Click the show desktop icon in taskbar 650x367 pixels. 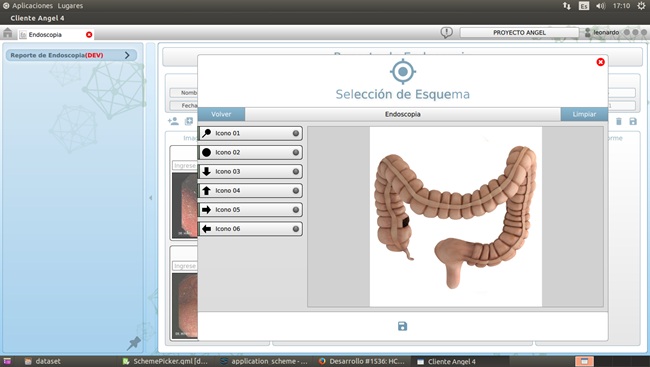coord(7,361)
